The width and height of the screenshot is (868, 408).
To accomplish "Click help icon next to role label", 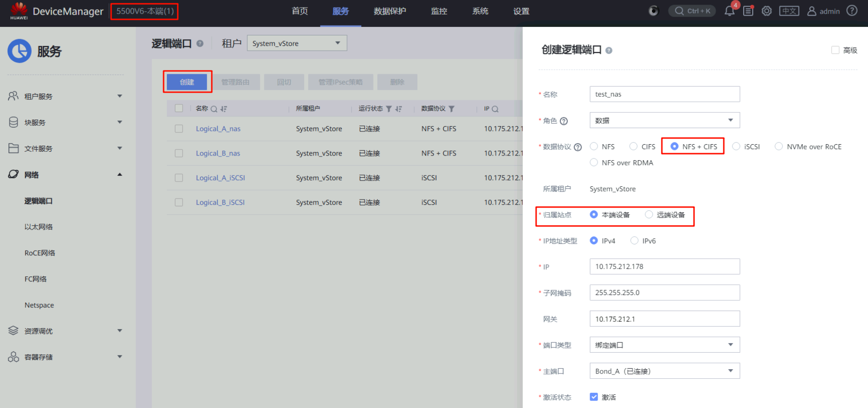I will click(564, 121).
